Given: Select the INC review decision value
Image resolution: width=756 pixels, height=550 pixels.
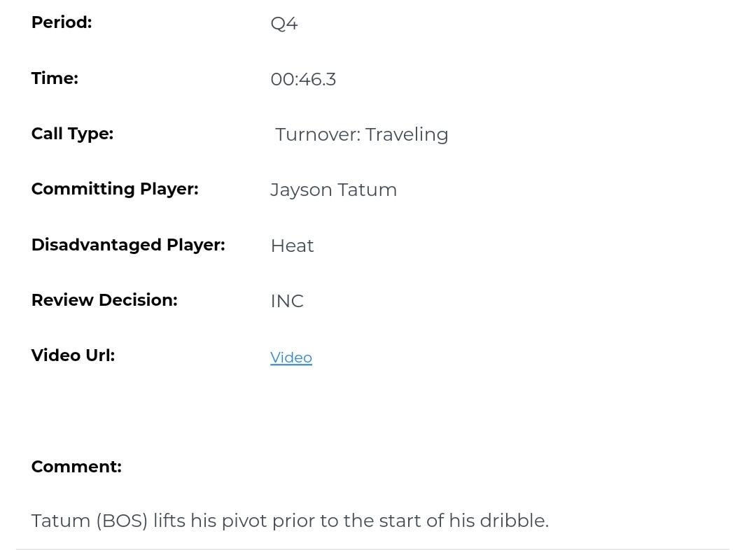Looking at the screenshot, I should click(x=287, y=301).
